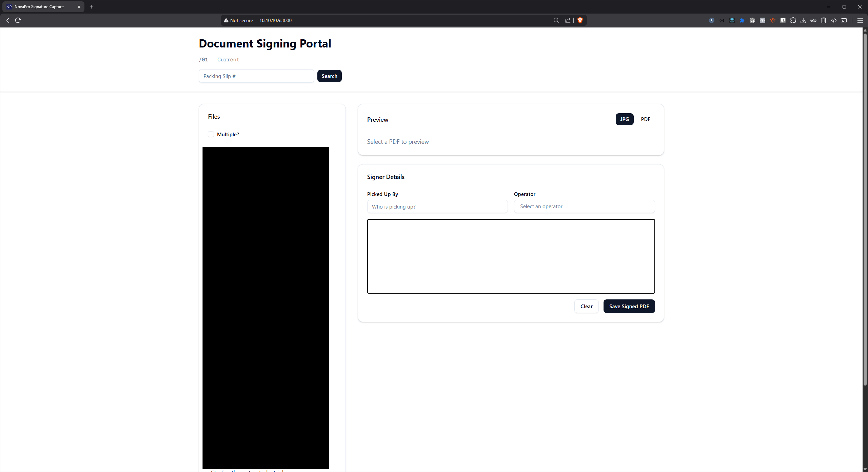Reload the Document Signing Portal page

(x=18, y=20)
